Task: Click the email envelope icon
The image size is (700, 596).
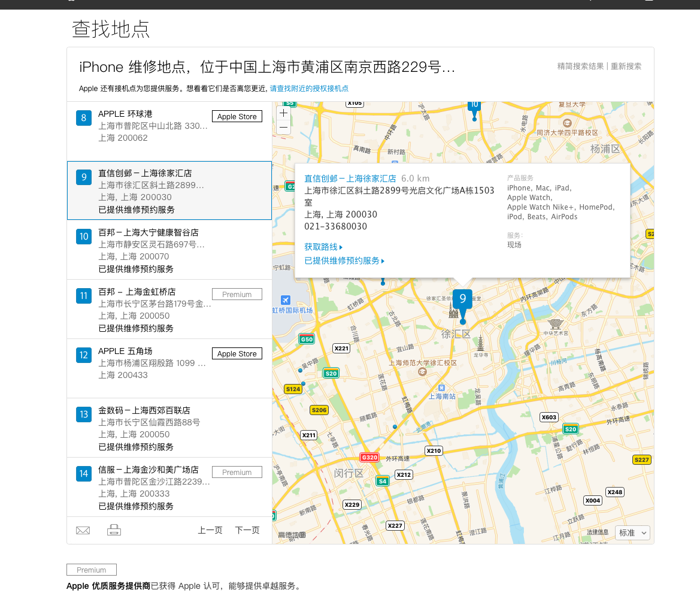Action: 83,530
